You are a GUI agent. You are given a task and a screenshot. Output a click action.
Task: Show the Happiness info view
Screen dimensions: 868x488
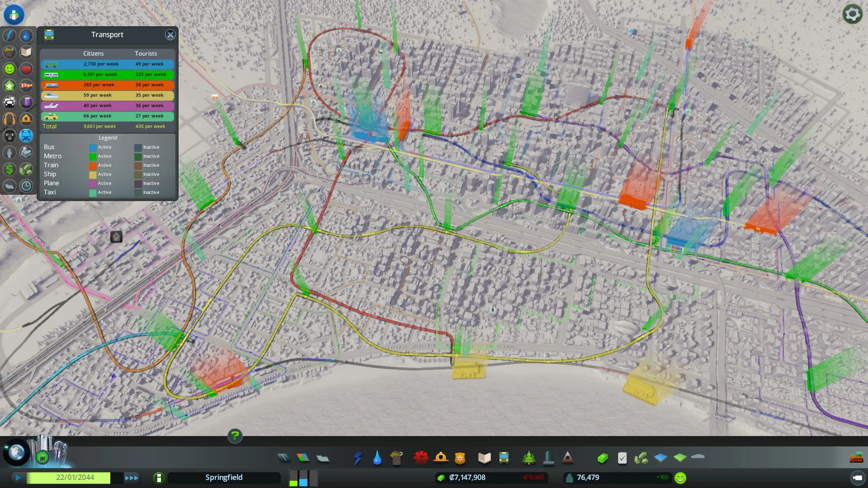tap(9, 69)
